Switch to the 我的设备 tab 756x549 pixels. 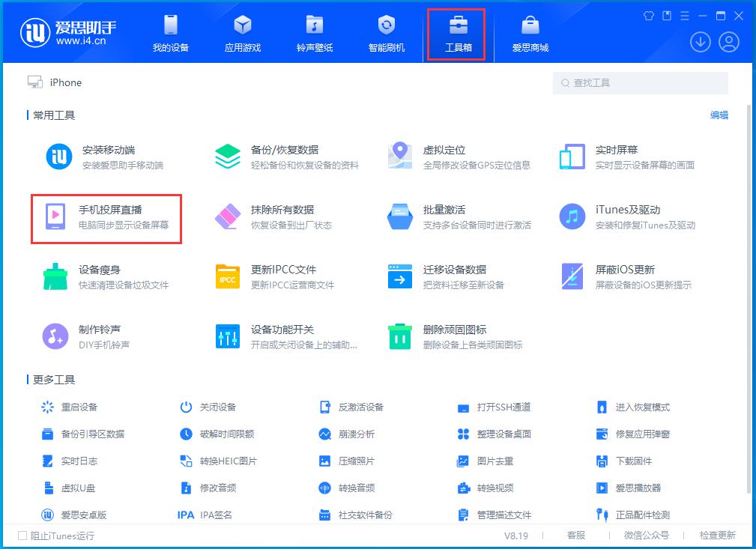pyautogui.click(x=170, y=32)
